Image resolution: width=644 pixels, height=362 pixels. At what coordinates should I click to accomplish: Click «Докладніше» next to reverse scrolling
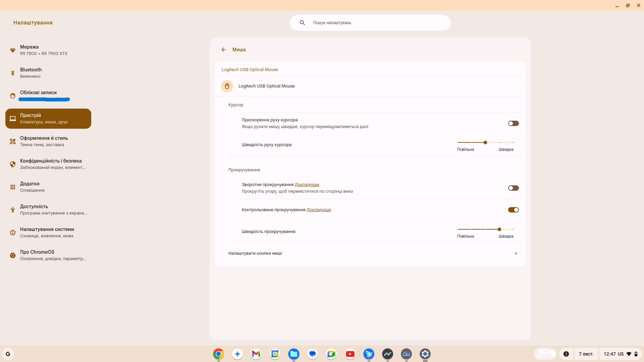point(307,184)
